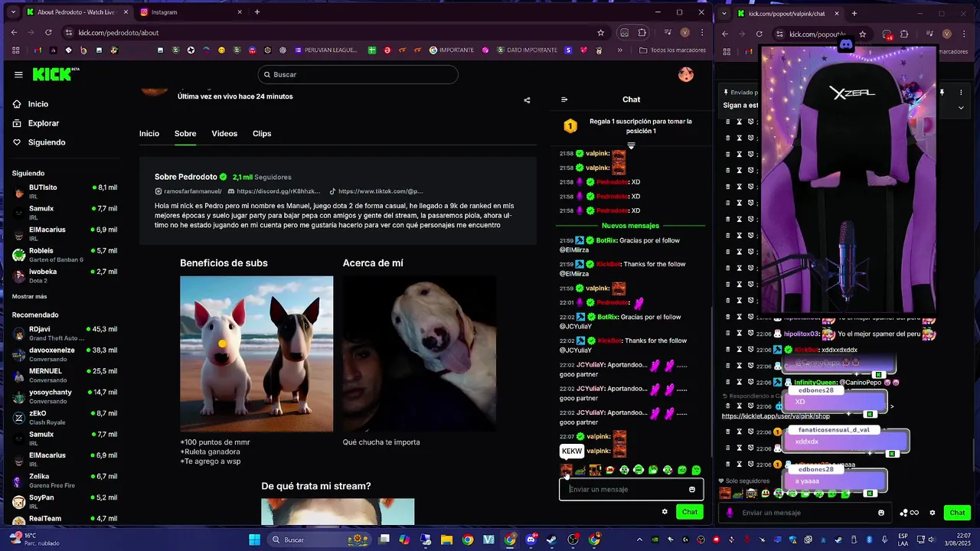Open the Inicio tab on Pedrodoto channel

pyautogui.click(x=149, y=133)
